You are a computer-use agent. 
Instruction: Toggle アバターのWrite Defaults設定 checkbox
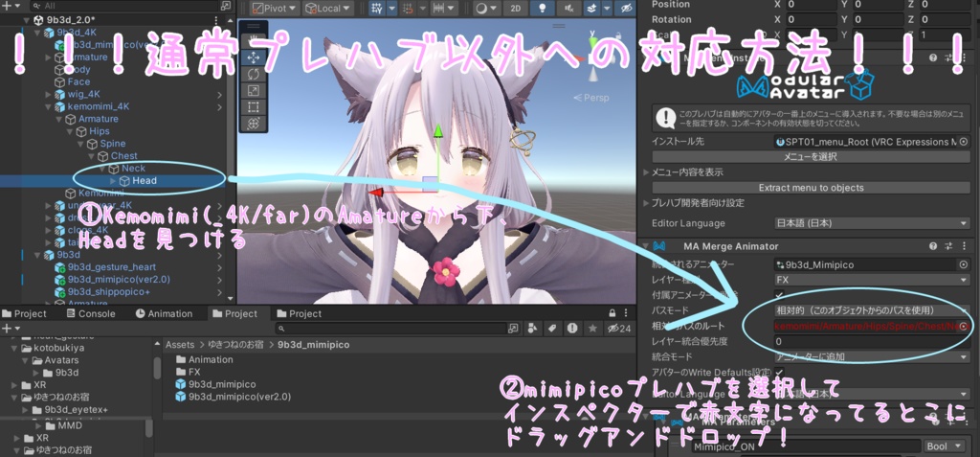tap(779, 372)
